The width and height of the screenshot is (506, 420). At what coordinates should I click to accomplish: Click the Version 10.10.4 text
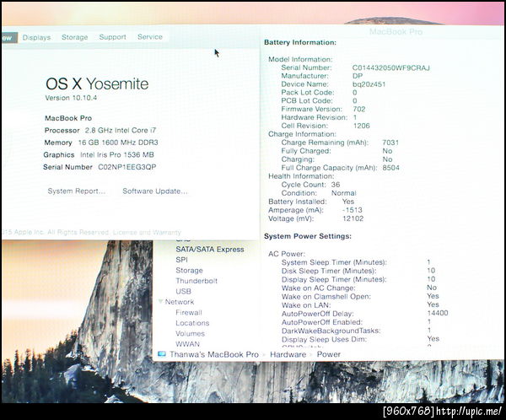click(x=71, y=98)
